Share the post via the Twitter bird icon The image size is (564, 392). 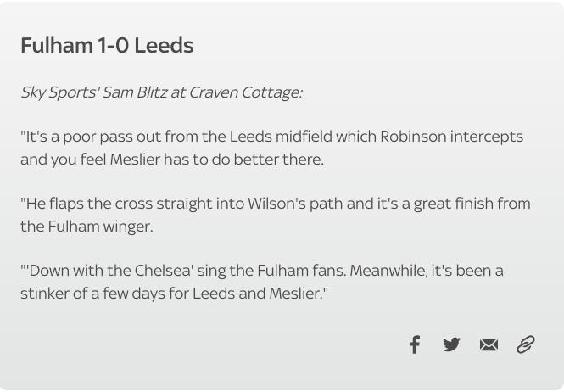point(451,344)
